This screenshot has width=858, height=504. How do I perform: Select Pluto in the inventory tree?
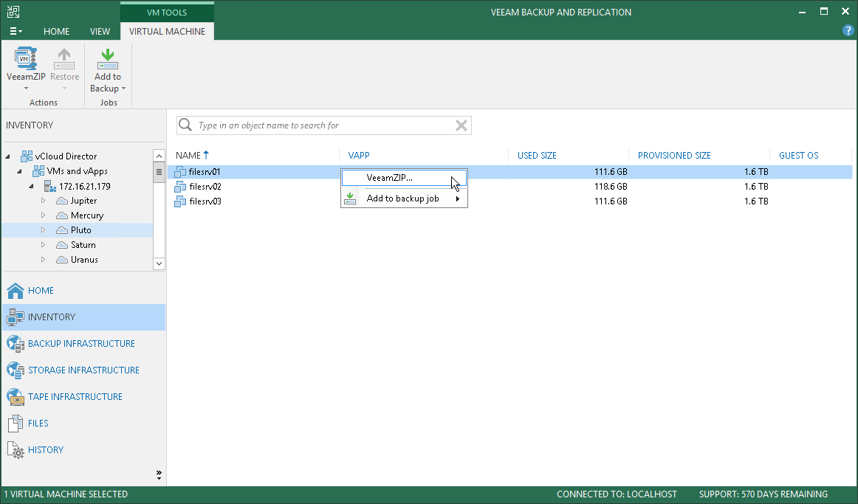[80, 230]
